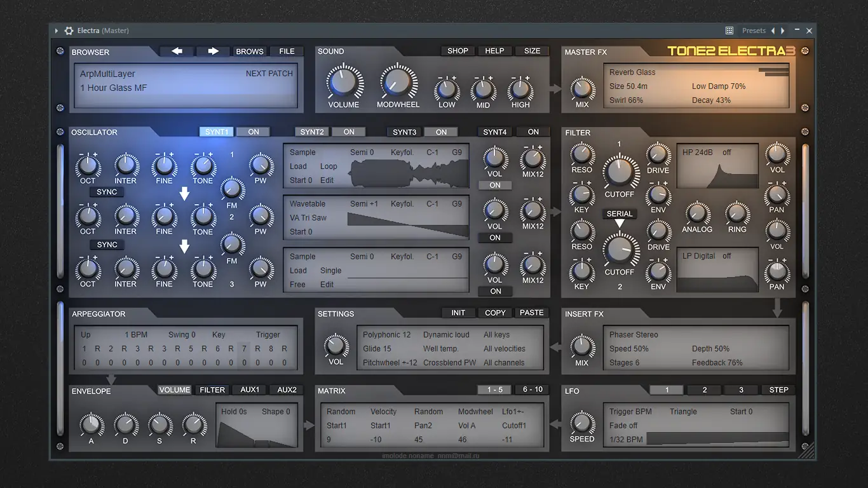Click the gear settings icon beside Electra title
Image resolution: width=868 pixels, height=488 pixels.
pos(69,30)
